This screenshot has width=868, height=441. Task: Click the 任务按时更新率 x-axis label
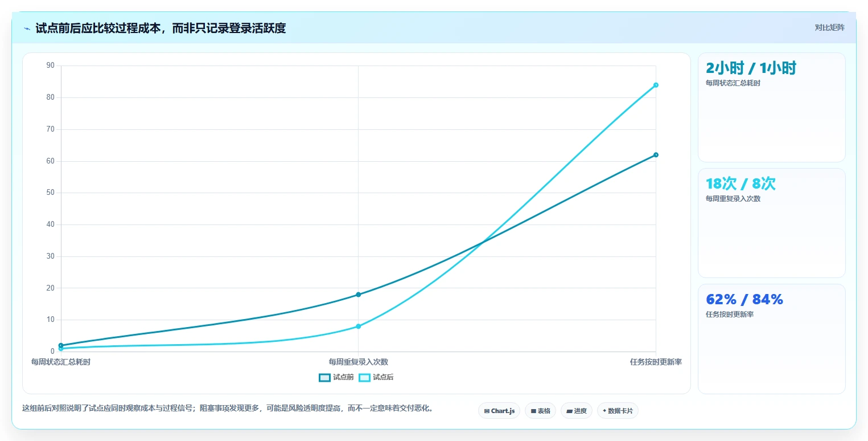point(656,362)
